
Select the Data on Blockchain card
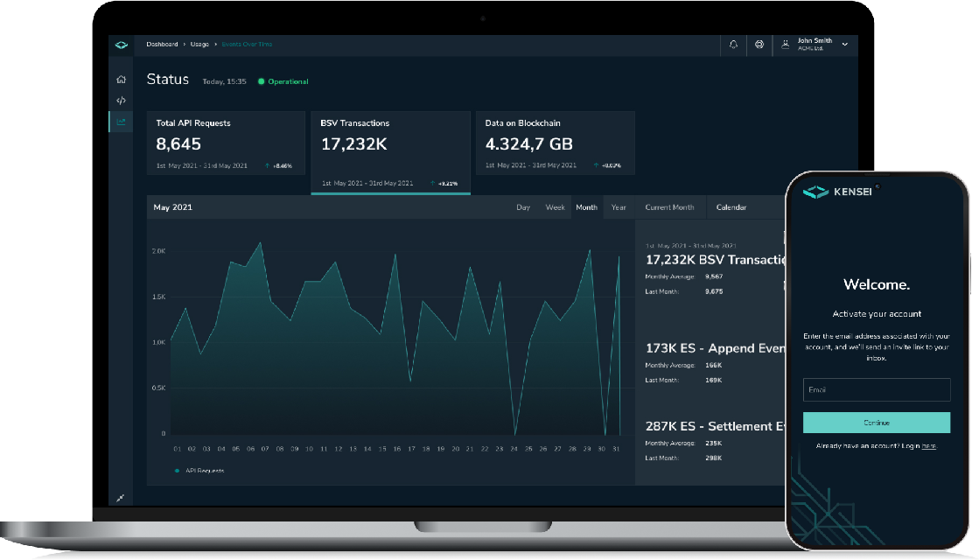(x=556, y=143)
